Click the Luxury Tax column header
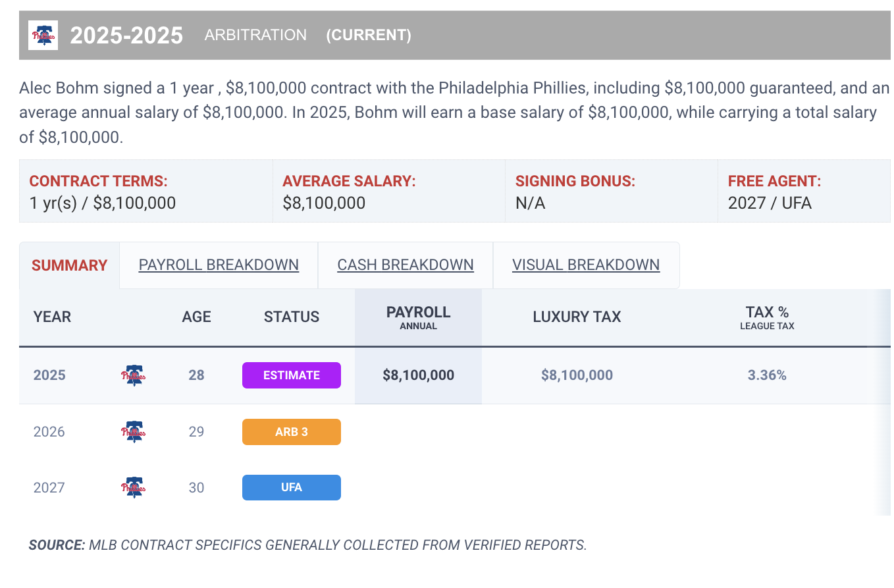Image resolution: width=894 pixels, height=588 pixels. tap(577, 317)
